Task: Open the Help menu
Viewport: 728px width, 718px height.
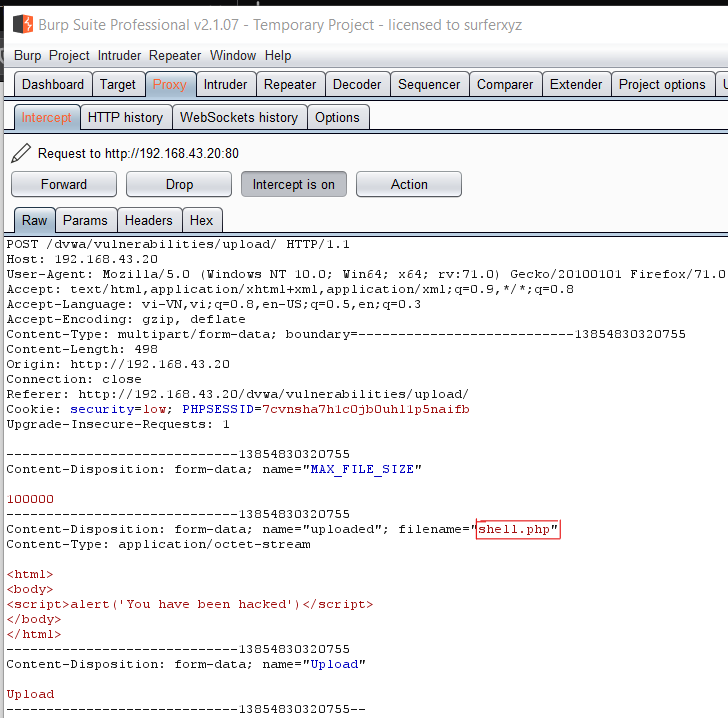Action: click(278, 55)
